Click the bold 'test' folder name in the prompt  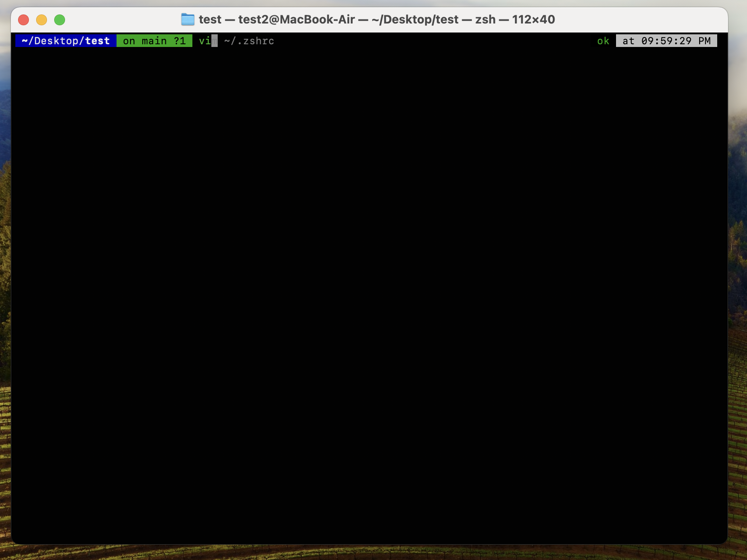[x=97, y=41]
